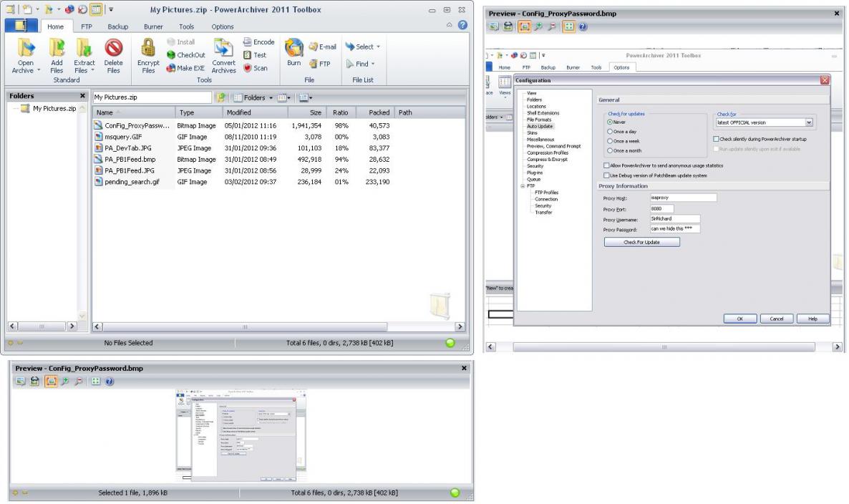Collapse the ribbon with the up chevron
The image size is (849, 504).
click(x=449, y=25)
